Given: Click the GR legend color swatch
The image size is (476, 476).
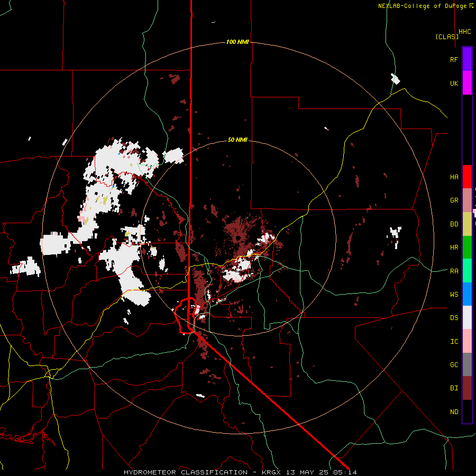Looking at the screenshot, I should 467,200.
